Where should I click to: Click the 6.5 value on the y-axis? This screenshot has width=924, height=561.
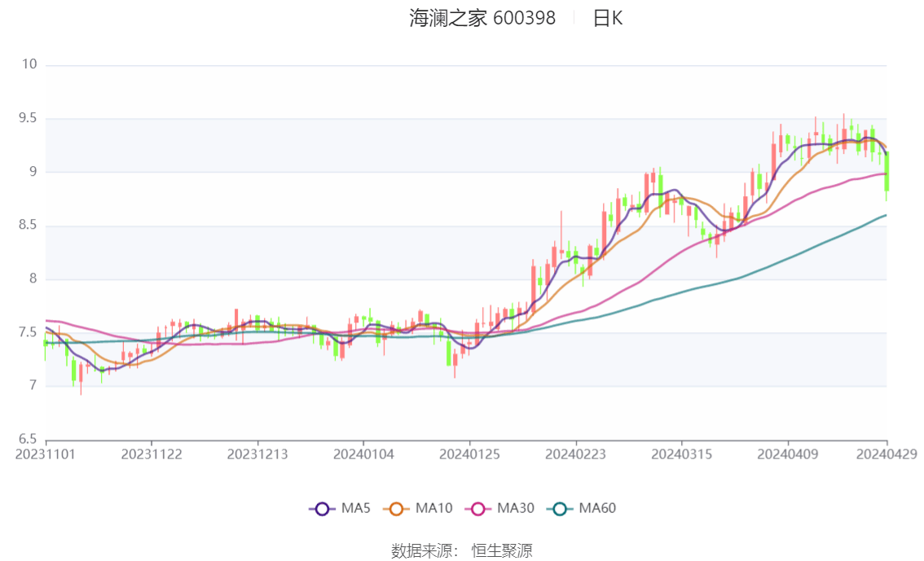(29, 439)
